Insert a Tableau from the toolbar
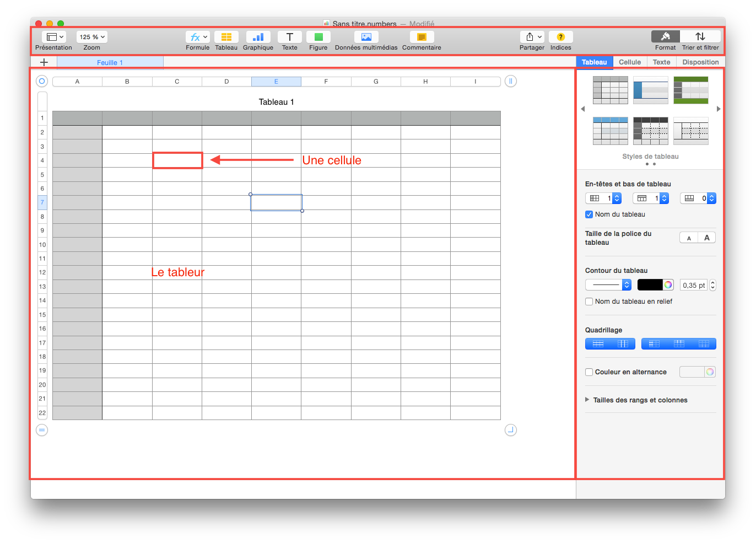This screenshot has height=543, width=756. [226, 37]
